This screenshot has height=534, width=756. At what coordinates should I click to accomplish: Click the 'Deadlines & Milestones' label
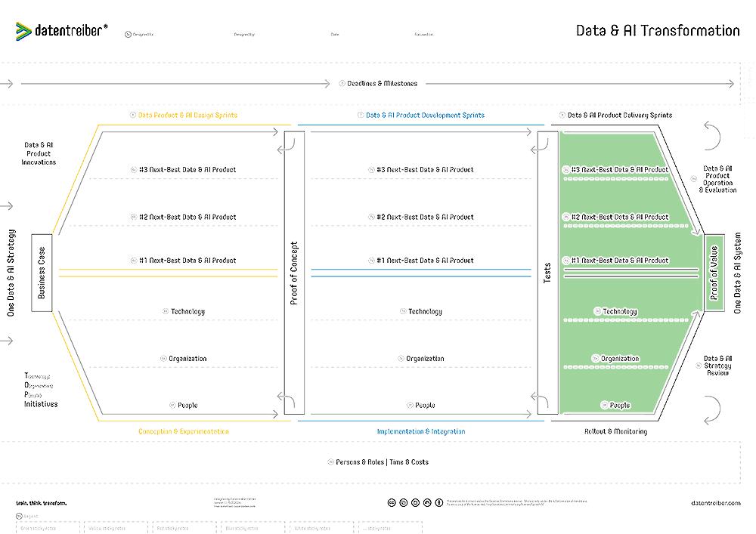(383, 83)
